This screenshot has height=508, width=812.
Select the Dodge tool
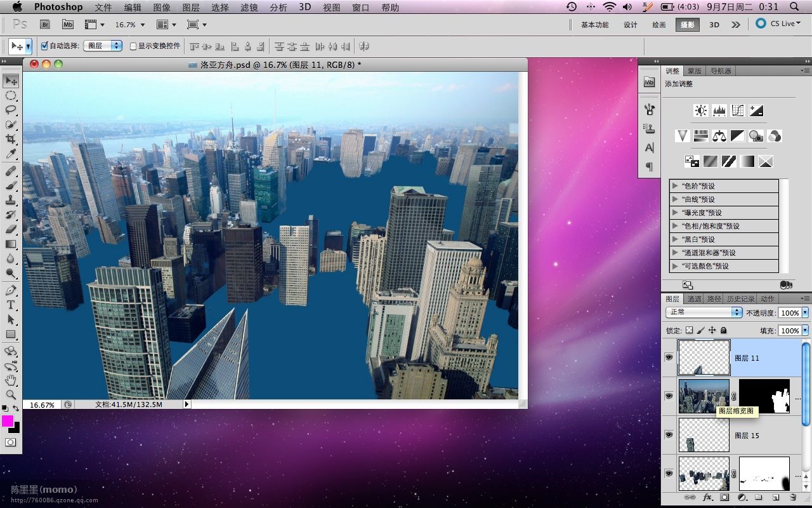pyautogui.click(x=11, y=273)
